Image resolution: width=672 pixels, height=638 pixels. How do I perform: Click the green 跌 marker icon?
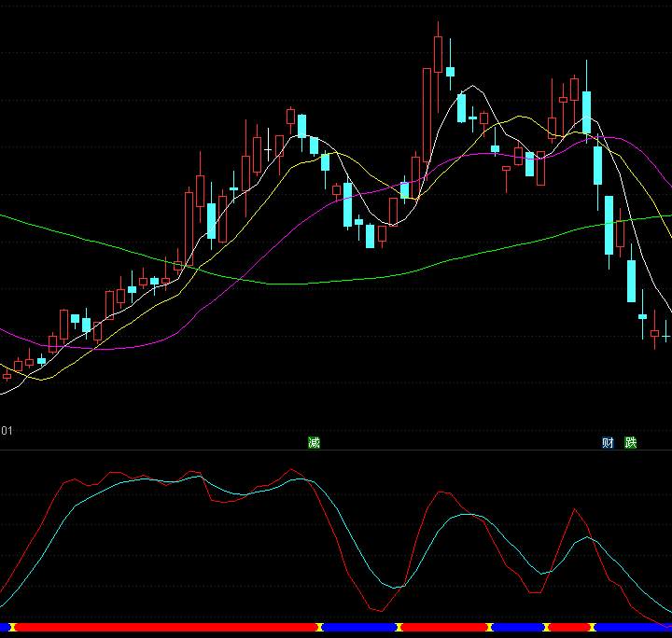(x=630, y=442)
